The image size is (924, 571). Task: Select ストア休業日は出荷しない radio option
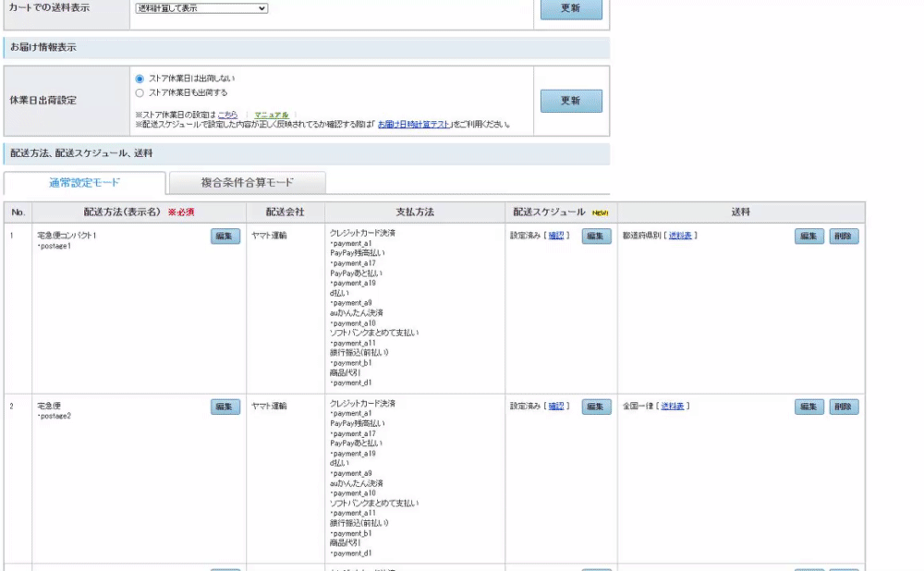(140, 79)
